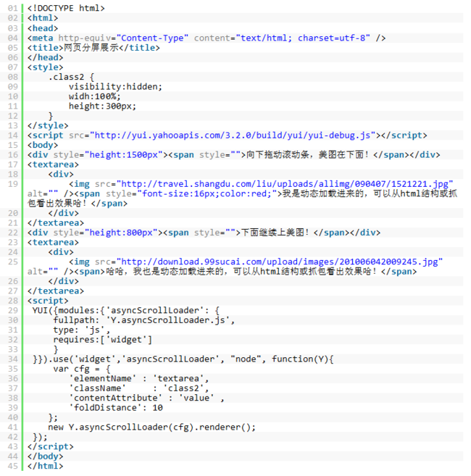The height and width of the screenshot is (476, 471).
Task: Click the closing </style> tag
Action: point(48,125)
